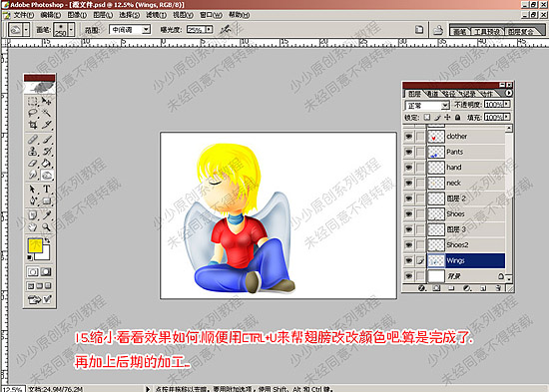Select the Move tool

pyautogui.click(x=47, y=101)
